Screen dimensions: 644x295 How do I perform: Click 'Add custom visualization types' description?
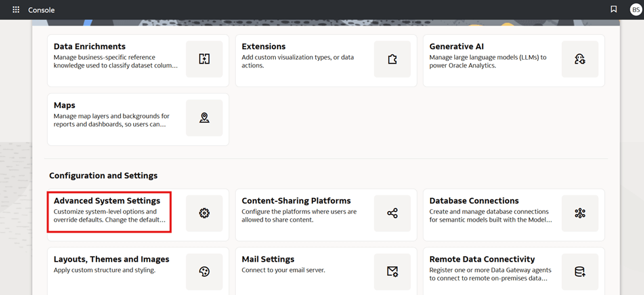[298, 62]
